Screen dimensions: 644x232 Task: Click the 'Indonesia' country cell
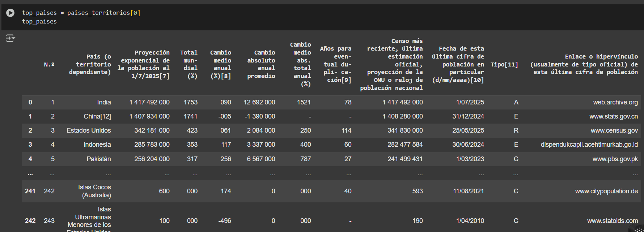[x=97, y=145]
